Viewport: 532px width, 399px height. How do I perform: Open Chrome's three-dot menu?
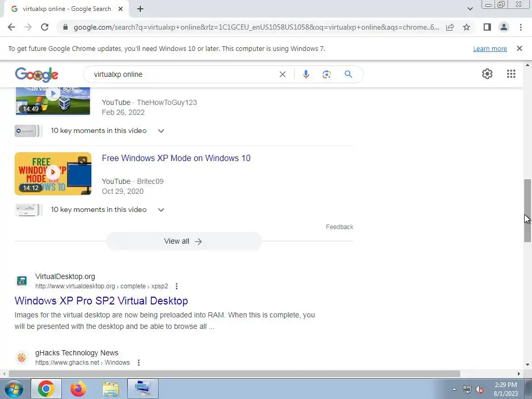521,27
